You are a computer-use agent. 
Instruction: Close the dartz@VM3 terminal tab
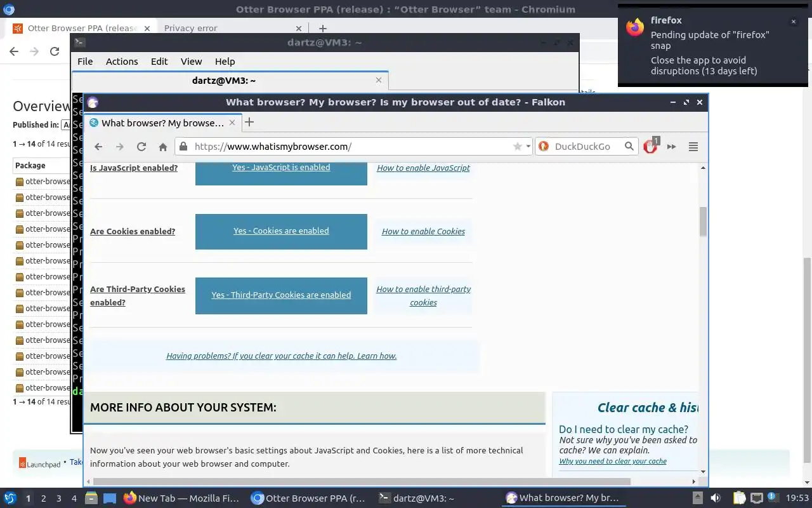point(379,80)
